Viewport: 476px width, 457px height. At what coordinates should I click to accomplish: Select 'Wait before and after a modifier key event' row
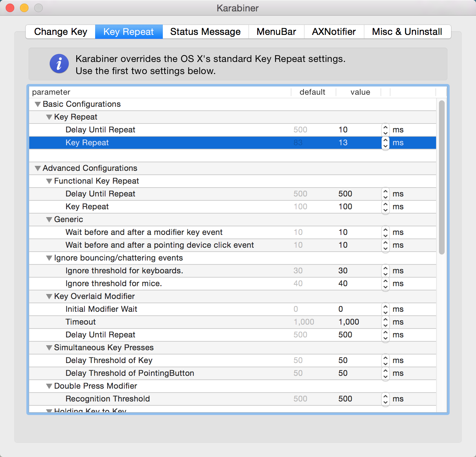coord(233,232)
